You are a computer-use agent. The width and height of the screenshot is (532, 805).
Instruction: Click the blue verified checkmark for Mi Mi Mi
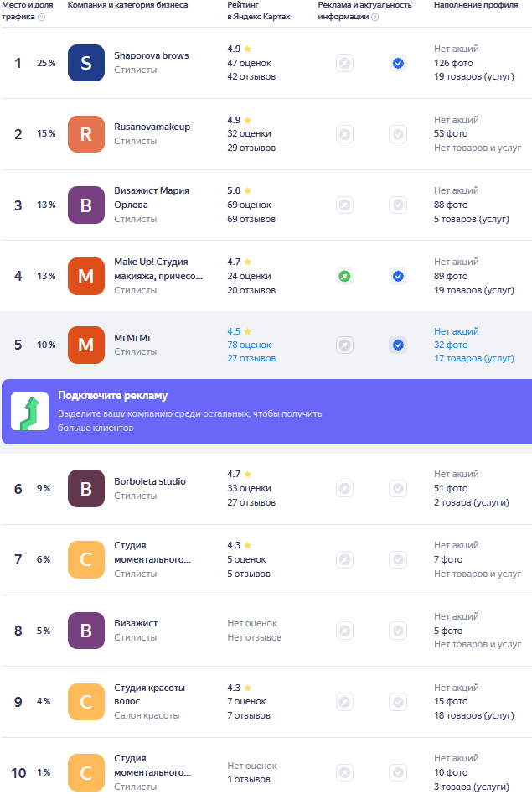398,345
